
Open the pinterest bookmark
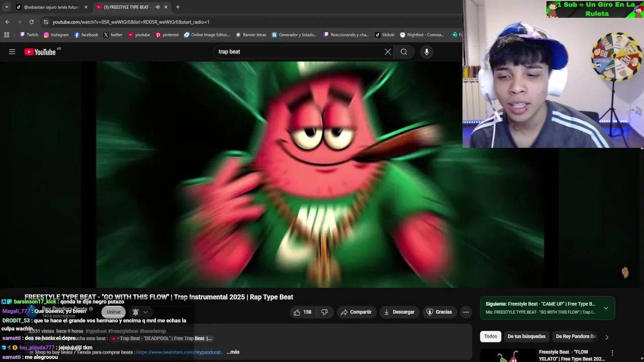167,35
